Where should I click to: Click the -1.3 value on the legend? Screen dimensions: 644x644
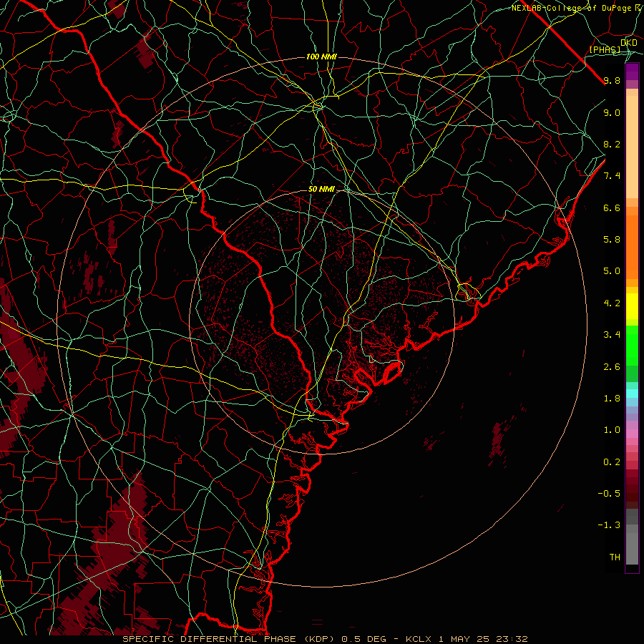point(609,525)
